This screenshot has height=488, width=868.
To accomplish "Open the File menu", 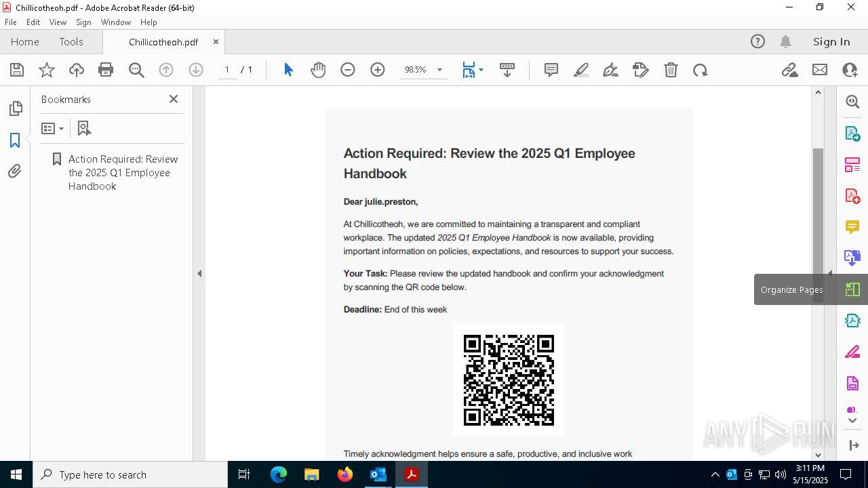I will (x=11, y=22).
